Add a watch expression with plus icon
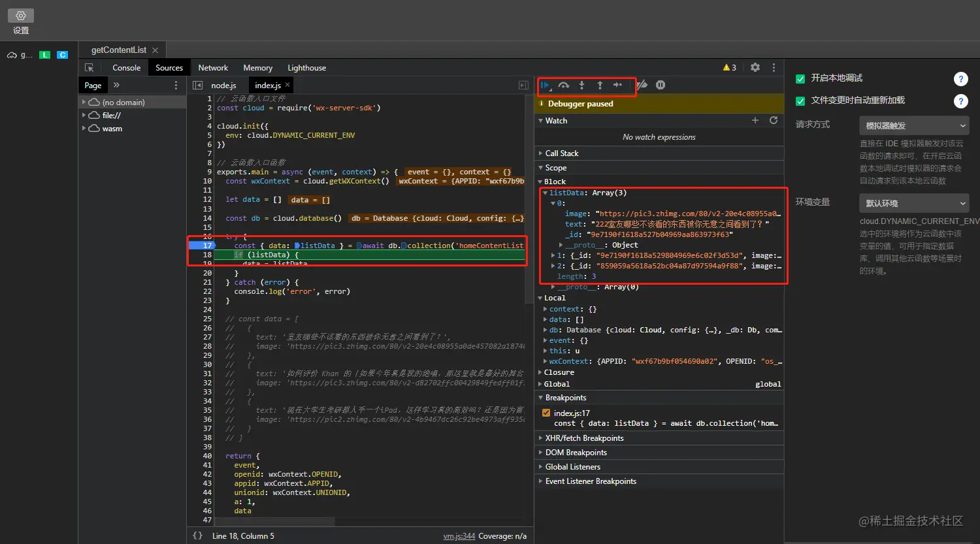980x544 pixels. tap(755, 120)
